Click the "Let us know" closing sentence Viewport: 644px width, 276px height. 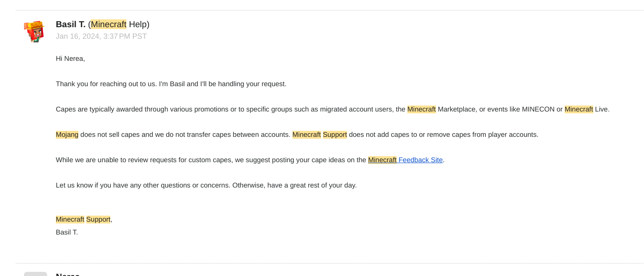(x=206, y=185)
